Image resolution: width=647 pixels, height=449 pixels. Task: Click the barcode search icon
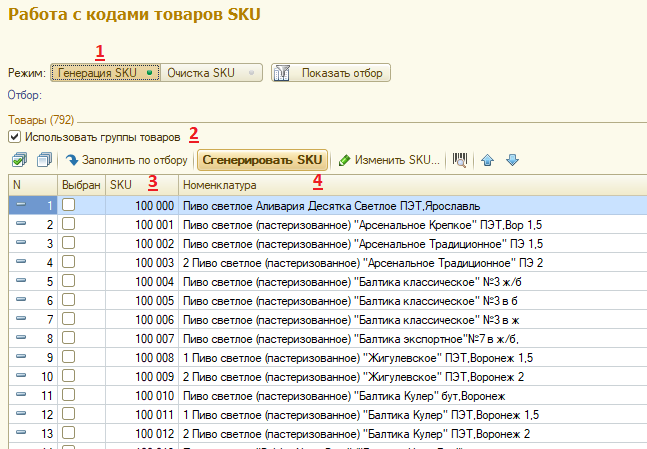coord(460,160)
